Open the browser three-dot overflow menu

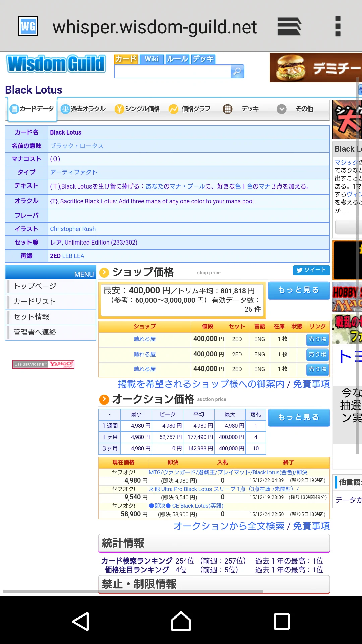338,26
